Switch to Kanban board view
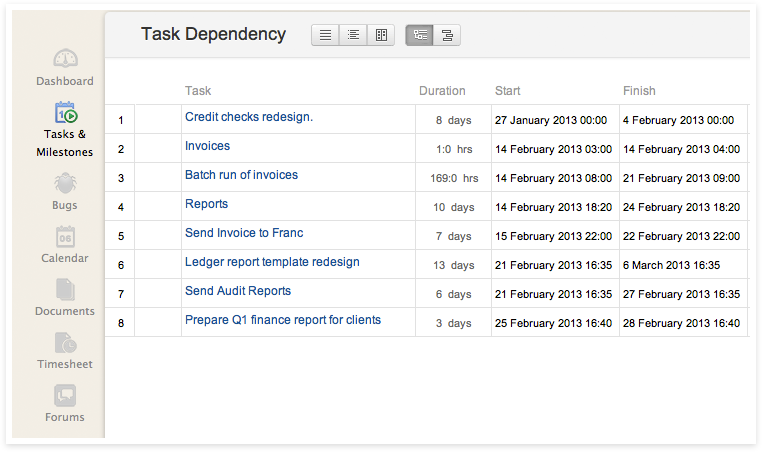The height and width of the screenshot is (452, 762). point(381,35)
